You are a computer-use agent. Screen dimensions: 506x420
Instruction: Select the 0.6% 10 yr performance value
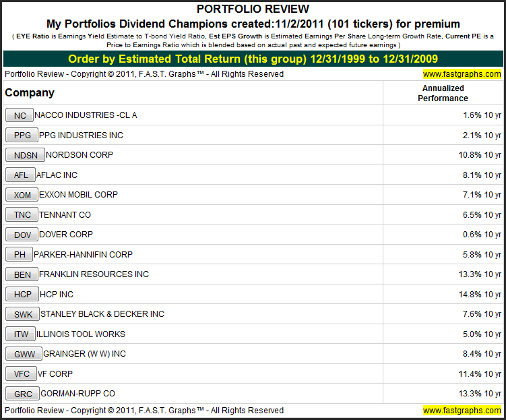[482, 235]
